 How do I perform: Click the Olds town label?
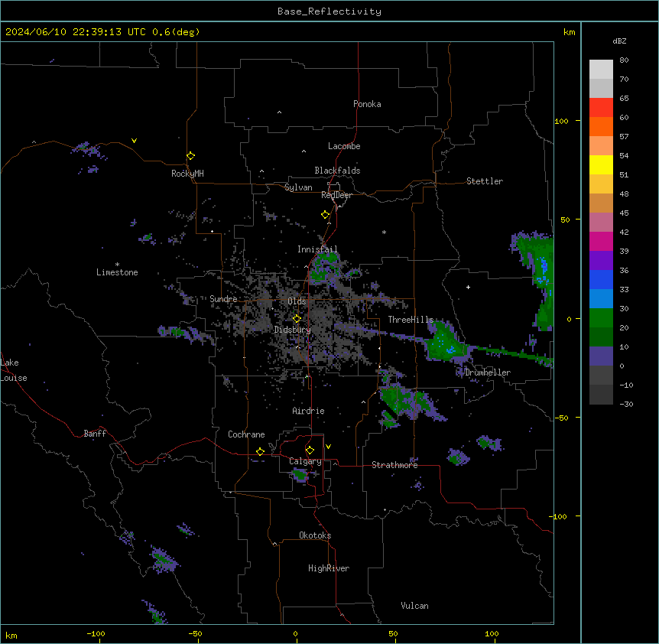(297, 301)
